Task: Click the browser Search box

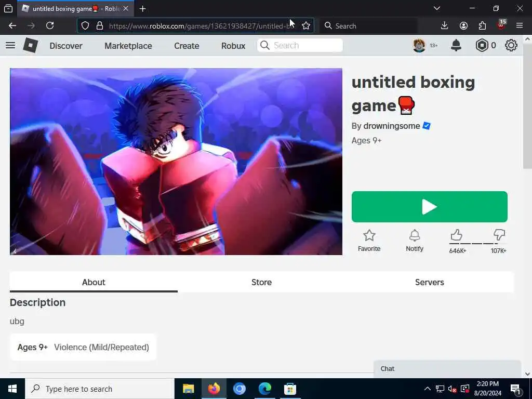Action: point(369,26)
